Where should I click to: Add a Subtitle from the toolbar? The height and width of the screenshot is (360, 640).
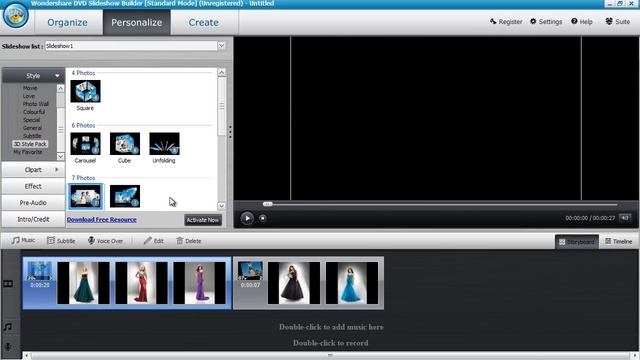(x=61, y=241)
